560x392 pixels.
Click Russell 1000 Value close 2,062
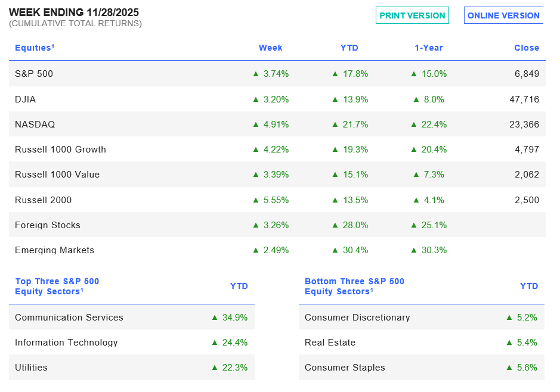tap(527, 175)
